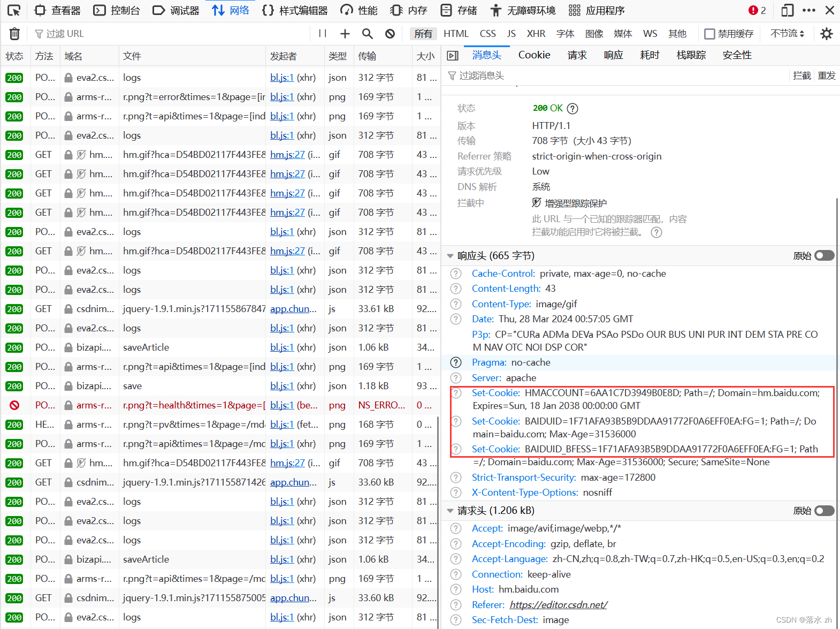Click help icon beside Cache-Control header
Viewport: 840px width, 629px height.
[456, 274]
